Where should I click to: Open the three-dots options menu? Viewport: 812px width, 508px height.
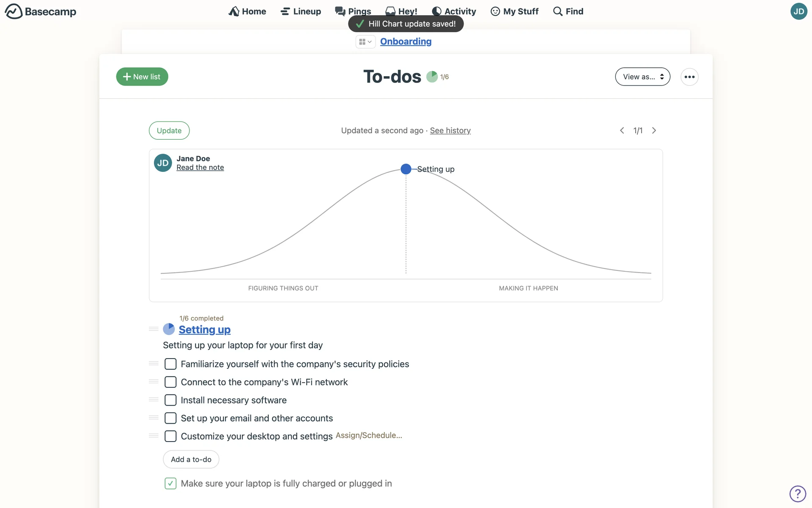(x=689, y=77)
